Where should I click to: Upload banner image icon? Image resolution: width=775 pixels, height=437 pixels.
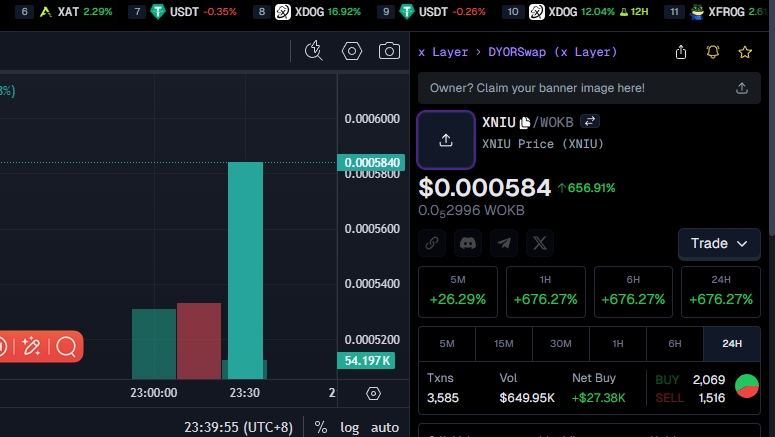742,88
